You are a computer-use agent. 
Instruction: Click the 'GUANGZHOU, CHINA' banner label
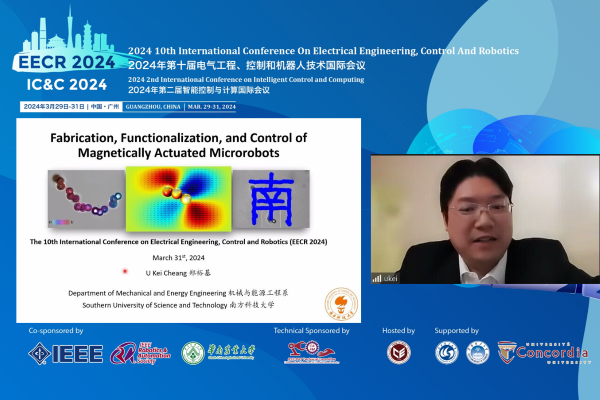pyautogui.click(x=153, y=107)
